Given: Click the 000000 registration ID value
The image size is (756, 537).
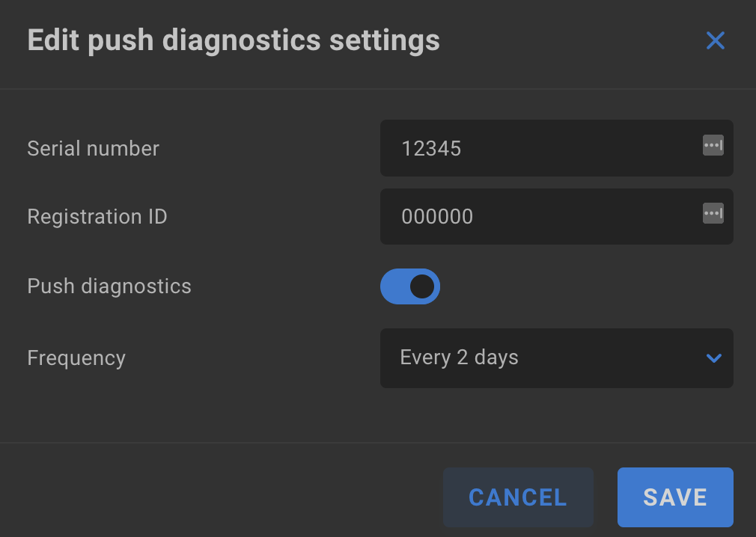Looking at the screenshot, I should (x=437, y=217).
